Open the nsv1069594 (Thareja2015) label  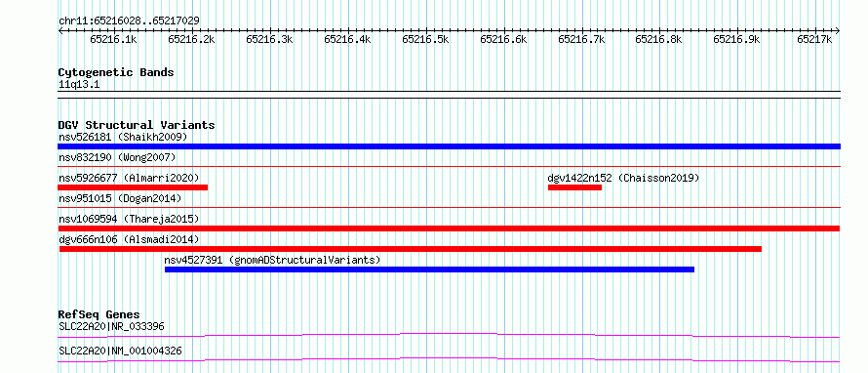pyautogui.click(x=129, y=219)
